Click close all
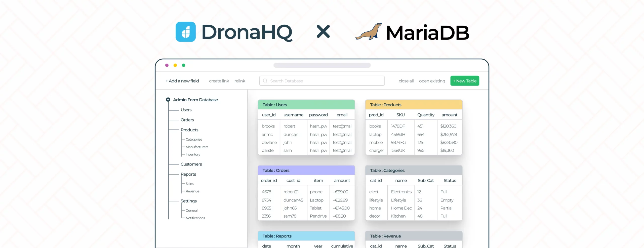The width and height of the screenshot is (644, 248). click(x=406, y=81)
